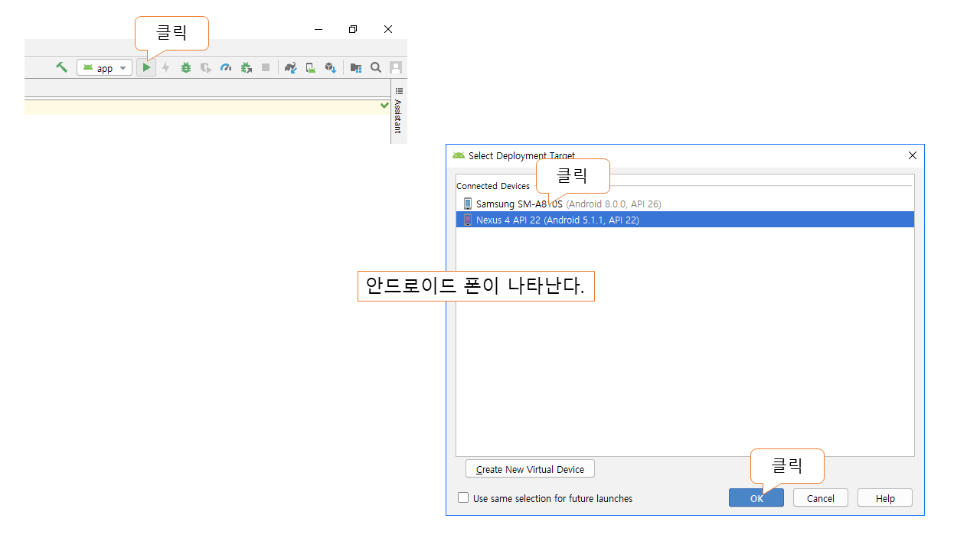
Task: Click the Search Everywhere magnifier icon
Action: [x=376, y=67]
